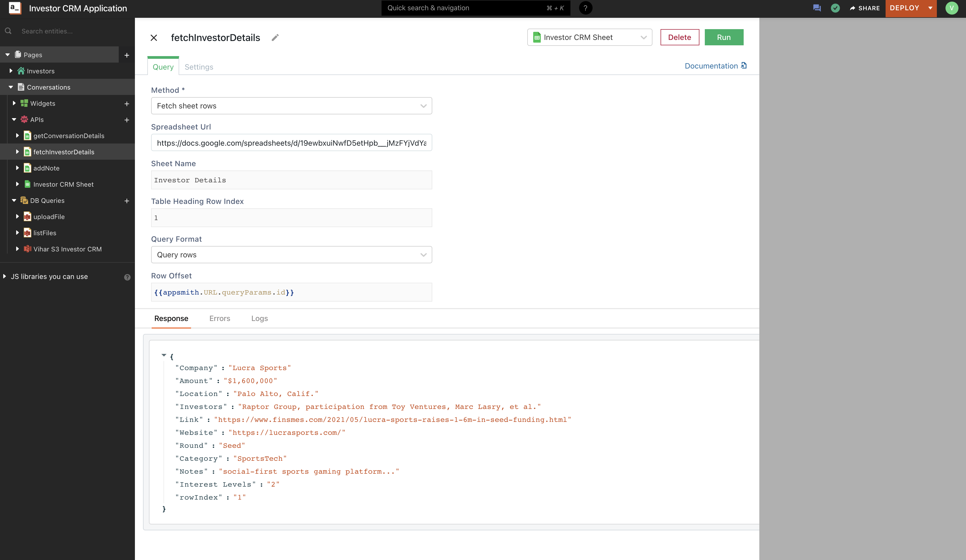This screenshot has height=560, width=966.
Task: Rename fetchInvestorDetails using the pencil icon
Action: [x=274, y=37]
